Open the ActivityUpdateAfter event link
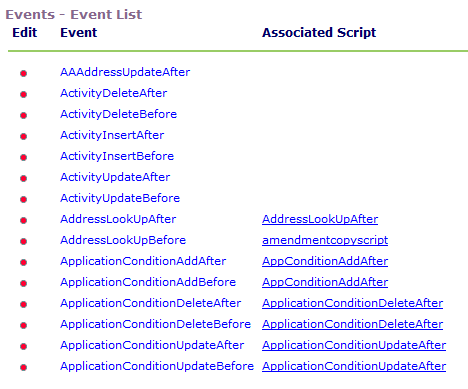The height and width of the screenshot is (389, 468). pyautogui.click(x=115, y=177)
